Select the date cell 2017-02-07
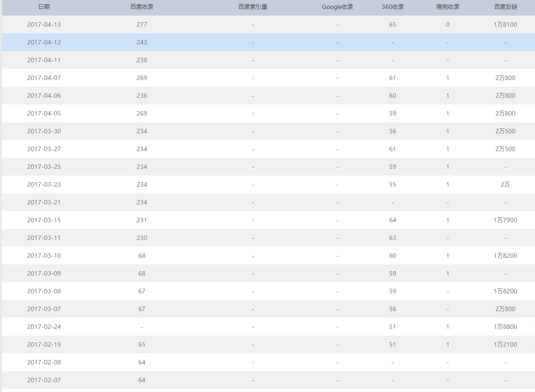Image resolution: width=535 pixels, height=392 pixels. (x=44, y=380)
